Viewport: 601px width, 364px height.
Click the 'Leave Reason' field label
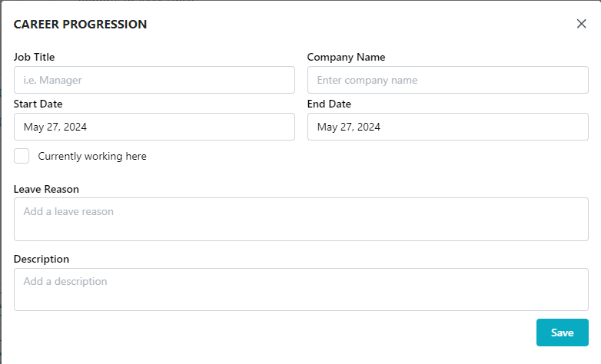coord(46,189)
